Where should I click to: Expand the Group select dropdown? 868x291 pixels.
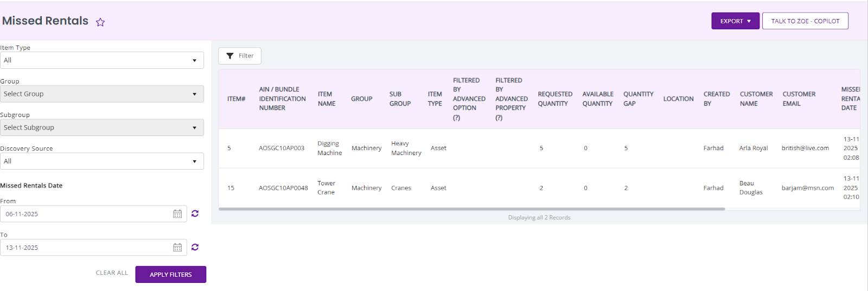point(102,94)
